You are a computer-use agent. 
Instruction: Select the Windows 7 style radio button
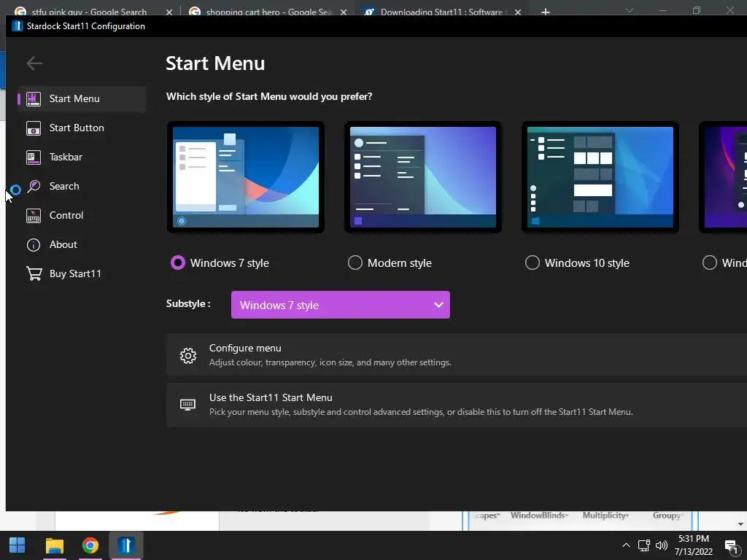click(x=178, y=262)
